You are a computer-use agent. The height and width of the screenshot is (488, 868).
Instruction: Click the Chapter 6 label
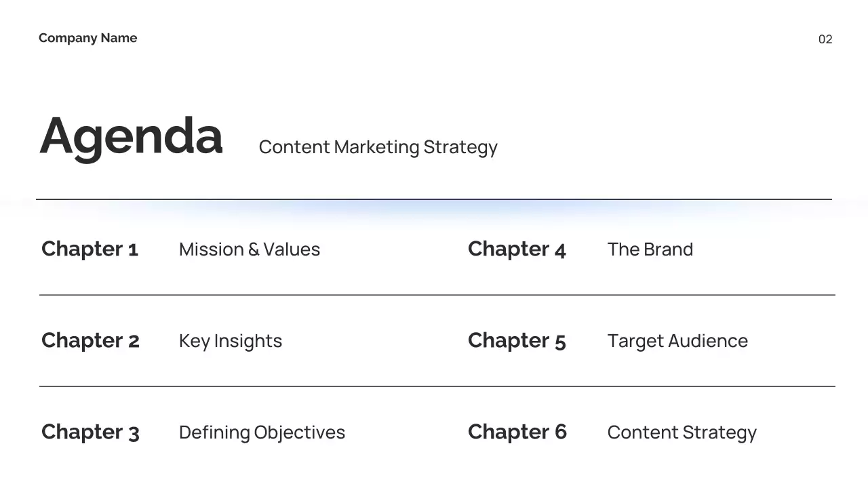pos(517,432)
